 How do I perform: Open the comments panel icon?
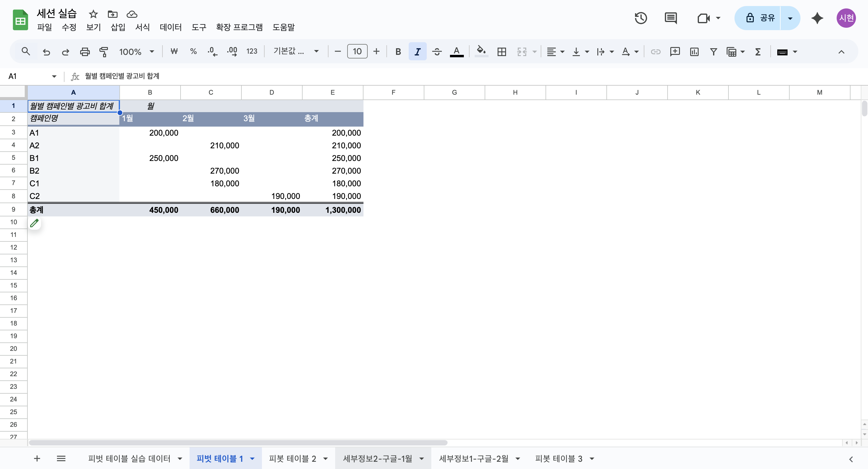pos(671,18)
